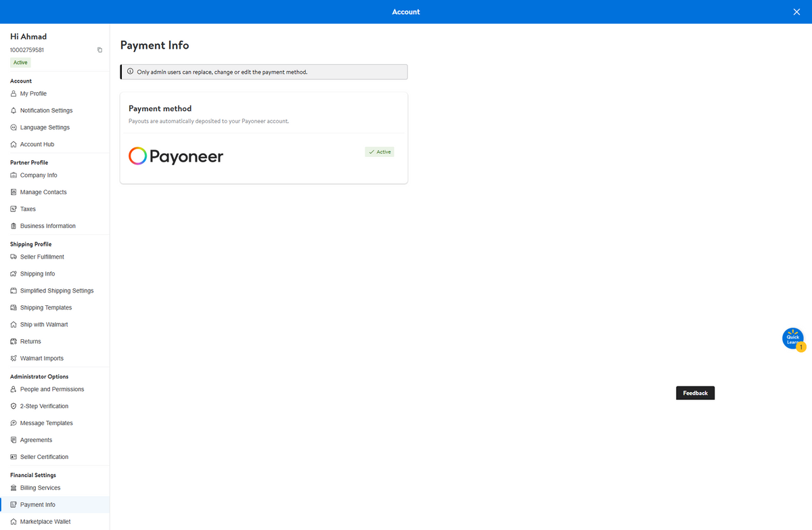Click the Walmart Imports plane icon
This screenshot has height=530, width=812.
pyautogui.click(x=14, y=358)
